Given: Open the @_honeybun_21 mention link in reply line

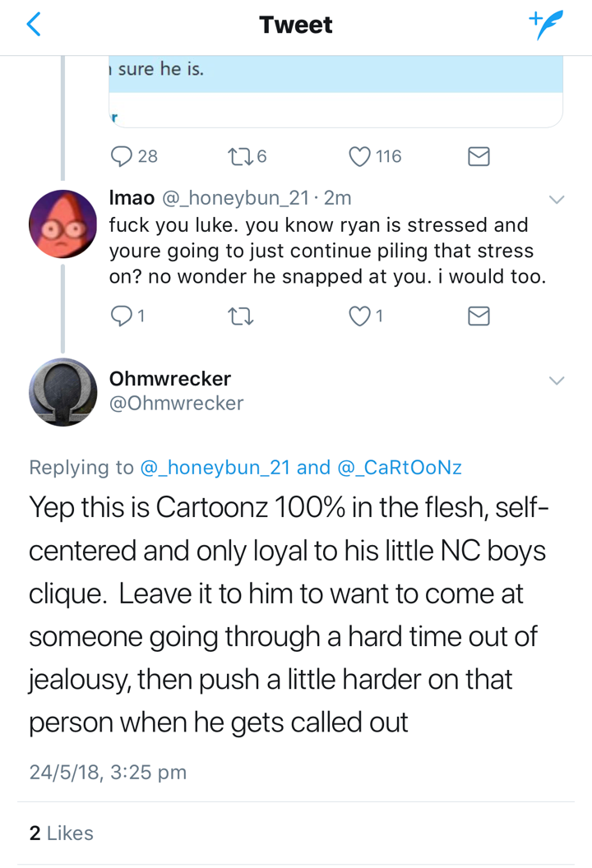Looking at the screenshot, I should tap(215, 468).
